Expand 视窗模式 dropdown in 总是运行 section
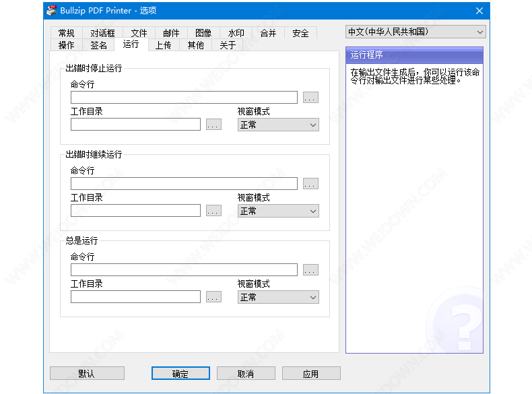 [x=278, y=297]
